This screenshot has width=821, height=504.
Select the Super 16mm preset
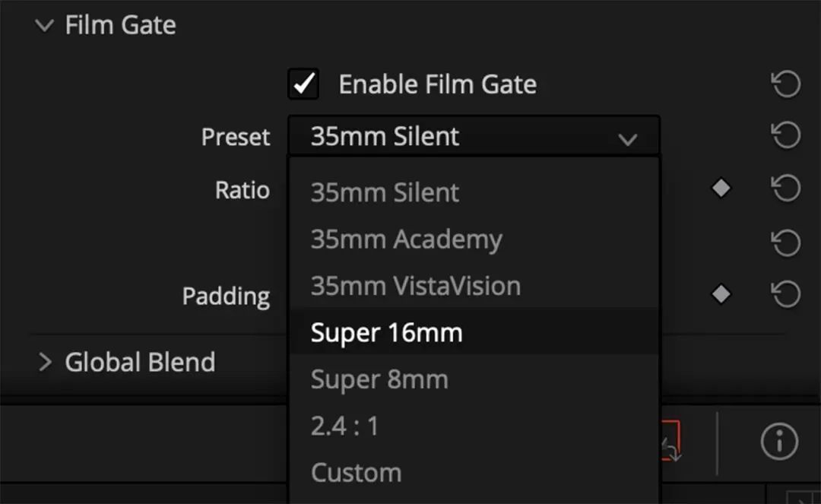386,332
